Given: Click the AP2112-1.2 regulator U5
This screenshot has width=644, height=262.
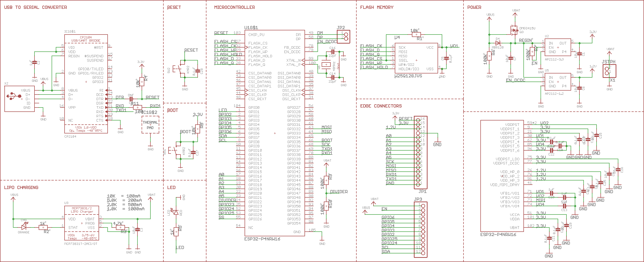Looking at the screenshot, I should pyautogui.click(x=557, y=82).
